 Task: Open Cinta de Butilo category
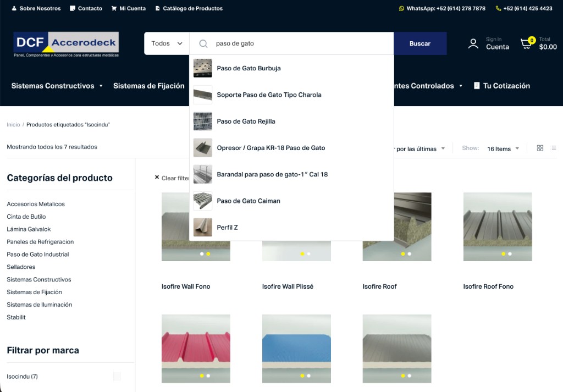pyautogui.click(x=26, y=217)
